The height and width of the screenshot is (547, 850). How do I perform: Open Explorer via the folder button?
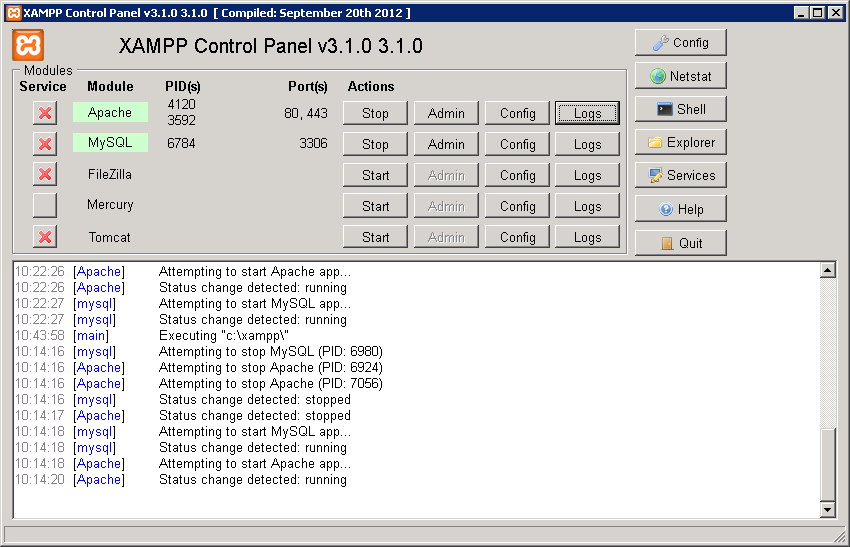click(x=680, y=143)
